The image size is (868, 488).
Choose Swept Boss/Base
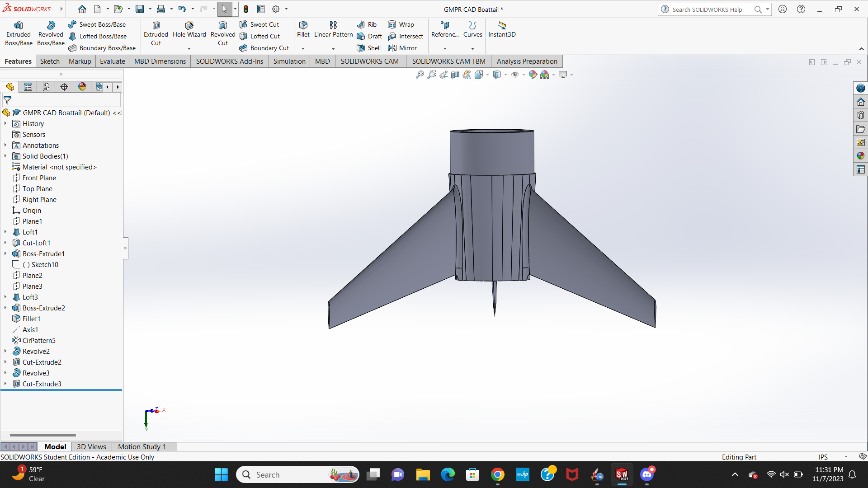click(x=97, y=24)
